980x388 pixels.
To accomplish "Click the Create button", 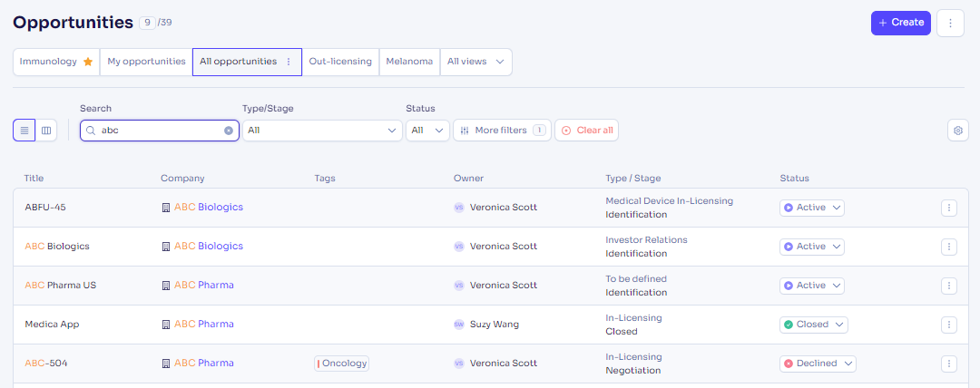I will (x=901, y=23).
